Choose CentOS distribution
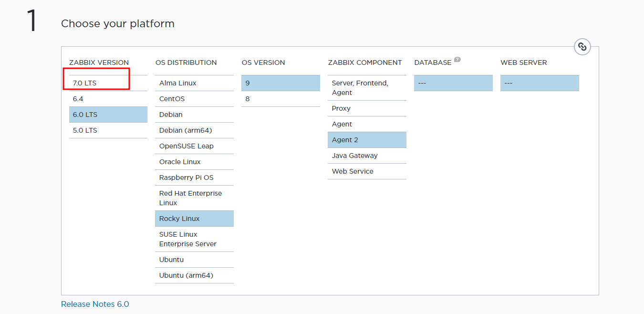The height and width of the screenshot is (314, 644). (x=194, y=99)
